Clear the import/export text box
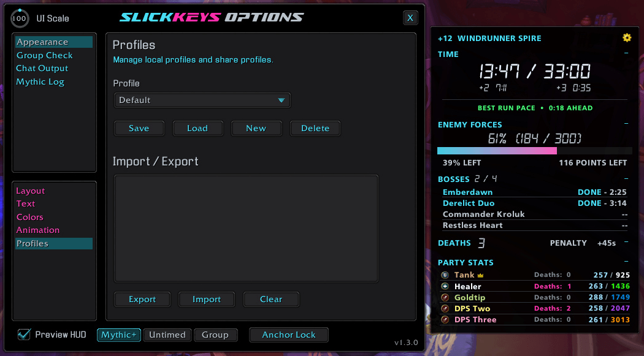Screen dimensions: 644x356 click(271, 300)
